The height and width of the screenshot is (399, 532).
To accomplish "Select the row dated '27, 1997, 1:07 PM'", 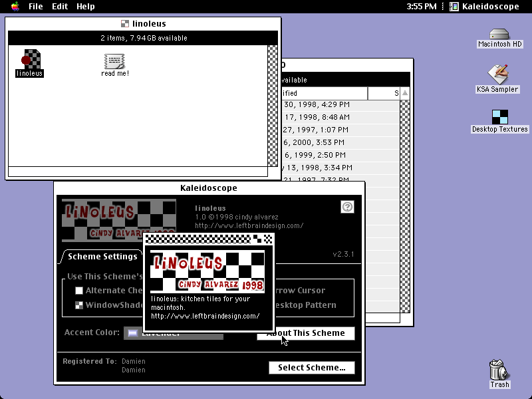I will coord(340,130).
